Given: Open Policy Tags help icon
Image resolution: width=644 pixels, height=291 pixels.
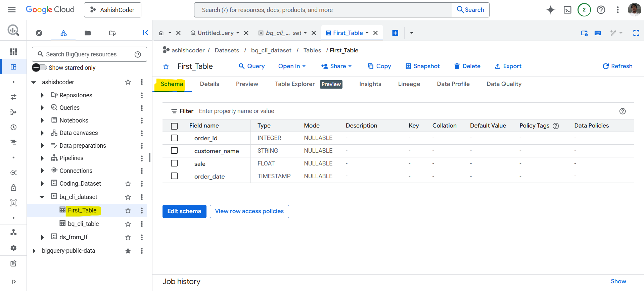Looking at the screenshot, I should tap(556, 126).
